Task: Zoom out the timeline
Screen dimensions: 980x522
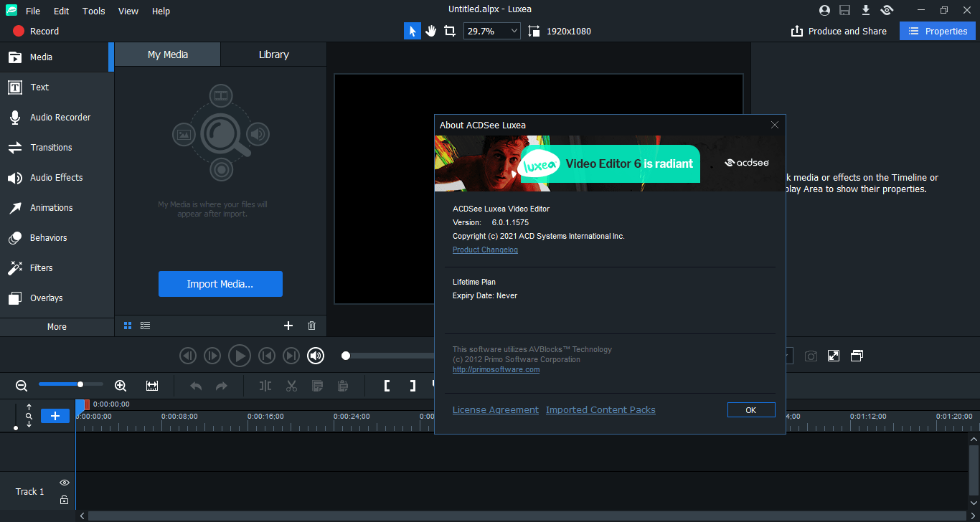Action: 22,386
